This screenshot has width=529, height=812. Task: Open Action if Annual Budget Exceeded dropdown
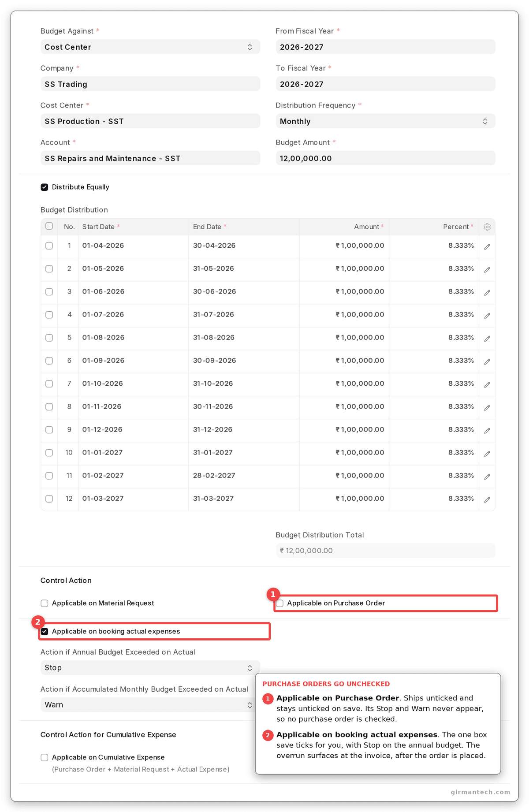150,668
